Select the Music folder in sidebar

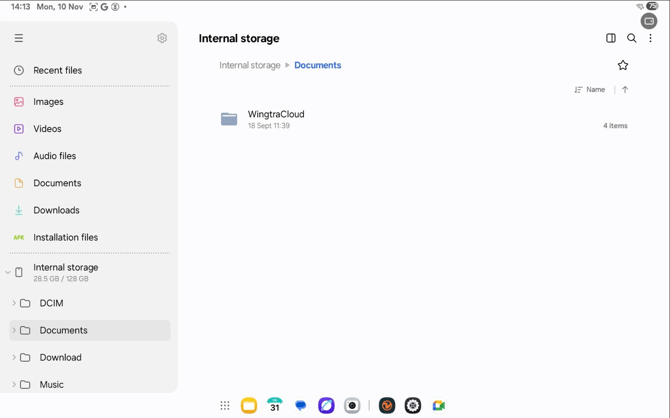[90, 384]
